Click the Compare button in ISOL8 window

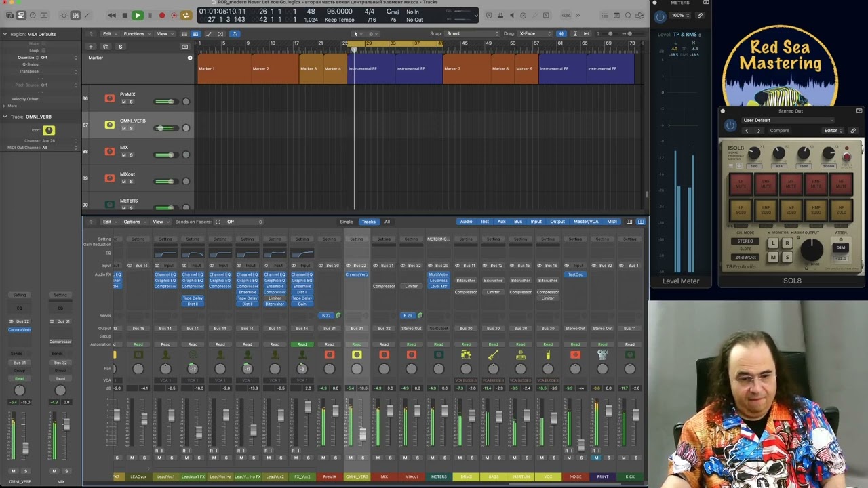click(779, 131)
